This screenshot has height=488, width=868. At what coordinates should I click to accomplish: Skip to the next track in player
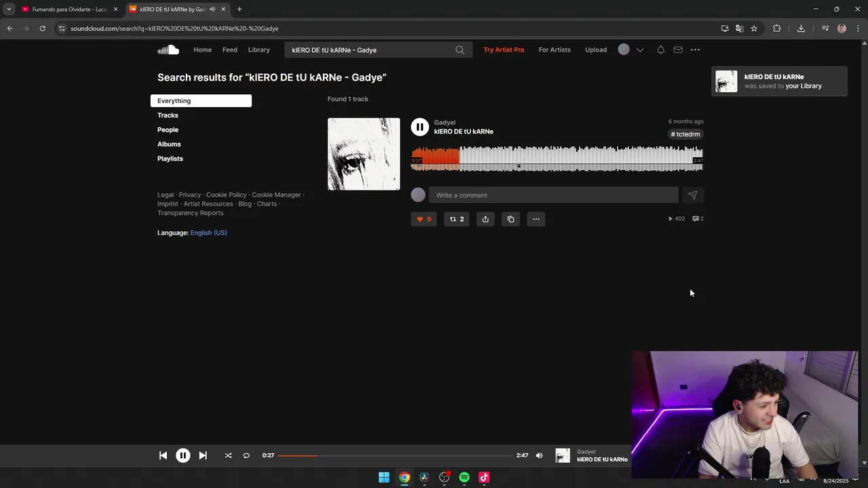click(203, 455)
